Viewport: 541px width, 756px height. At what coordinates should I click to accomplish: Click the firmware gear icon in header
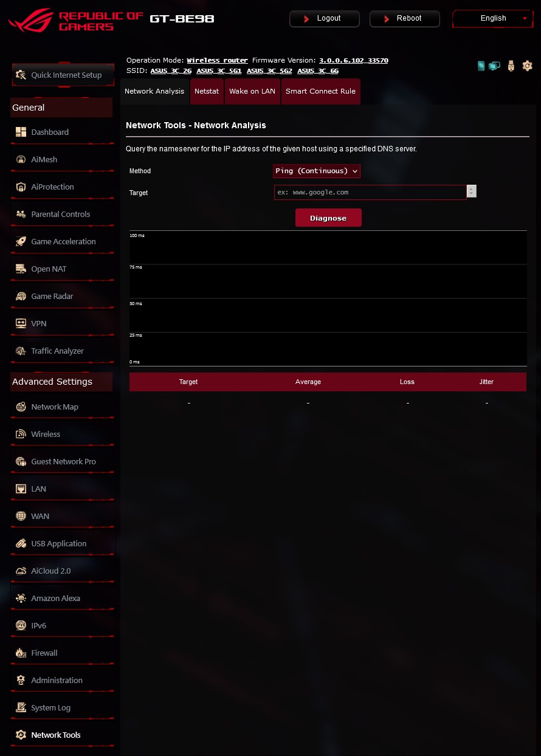pyautogui.click(x=527, y=66)
